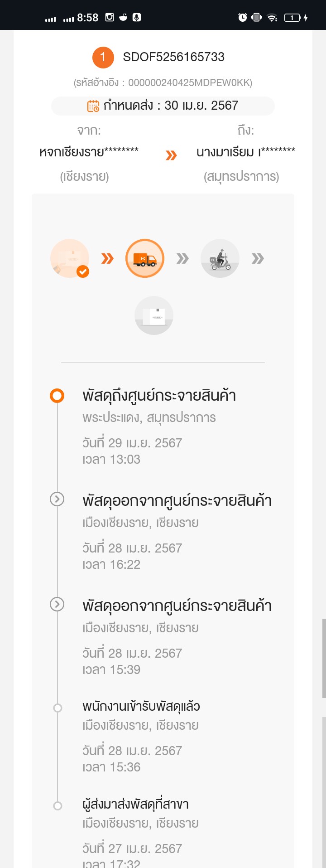This screenshot has height=868, width=326.
Task: Tap the reference code 000000240425MDPEW0KK
Action: [x=189, y=82]
